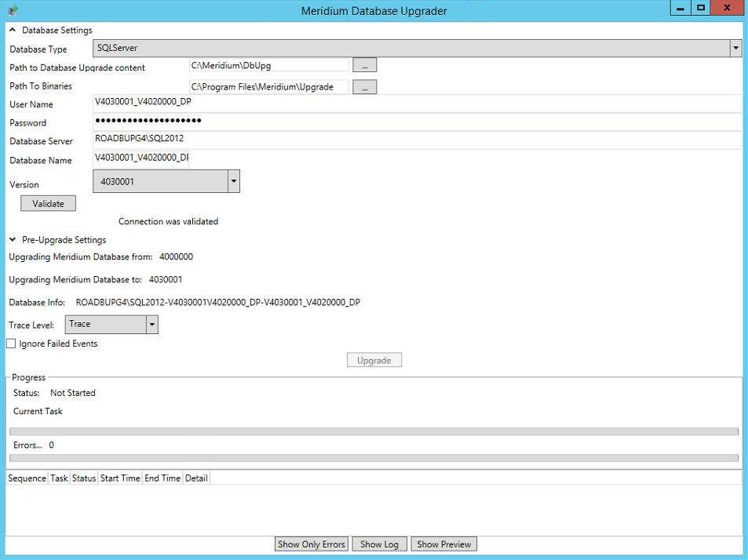Click the Database Name field
Screen dimensions: 748x560
click(x=141, y=158)
